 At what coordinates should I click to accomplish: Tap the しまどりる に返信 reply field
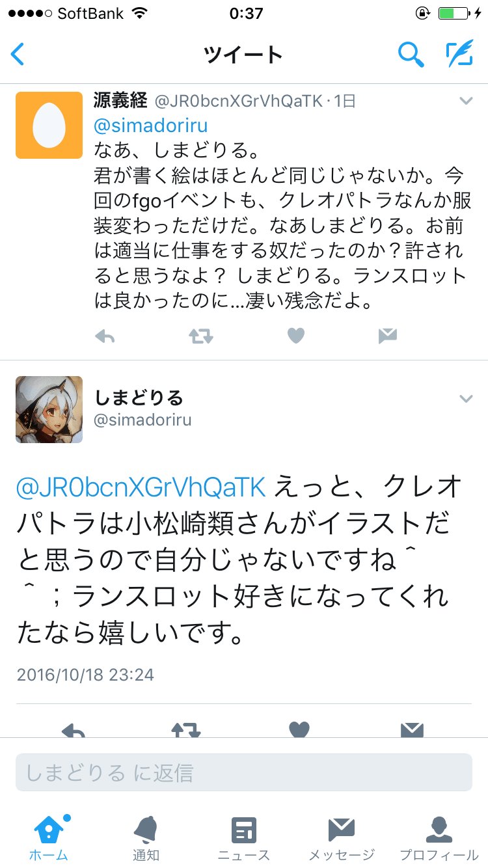(244, 772)
